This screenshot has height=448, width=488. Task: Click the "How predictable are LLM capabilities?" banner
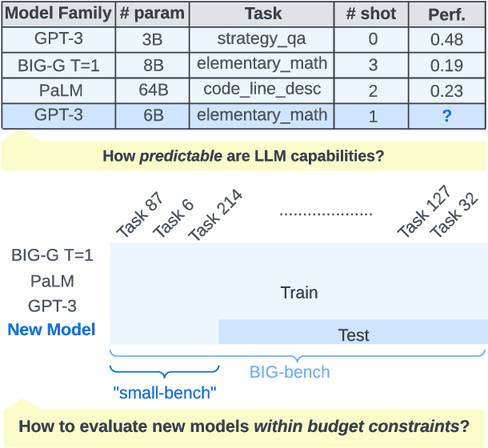pos(243,156)
